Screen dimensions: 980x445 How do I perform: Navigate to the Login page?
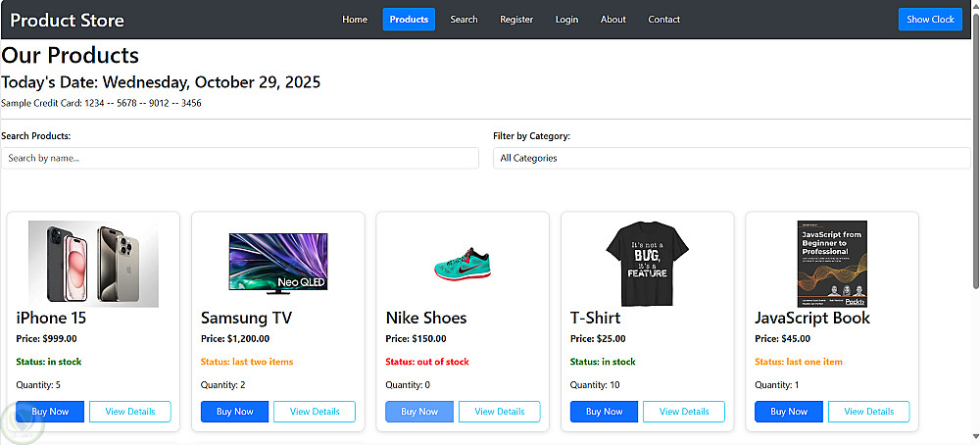point(566,20)
